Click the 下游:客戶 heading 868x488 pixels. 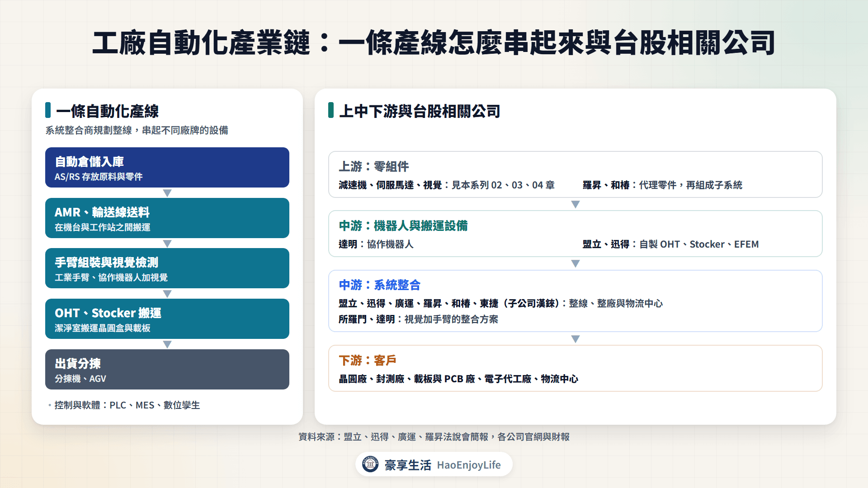[x=368, y=360]
